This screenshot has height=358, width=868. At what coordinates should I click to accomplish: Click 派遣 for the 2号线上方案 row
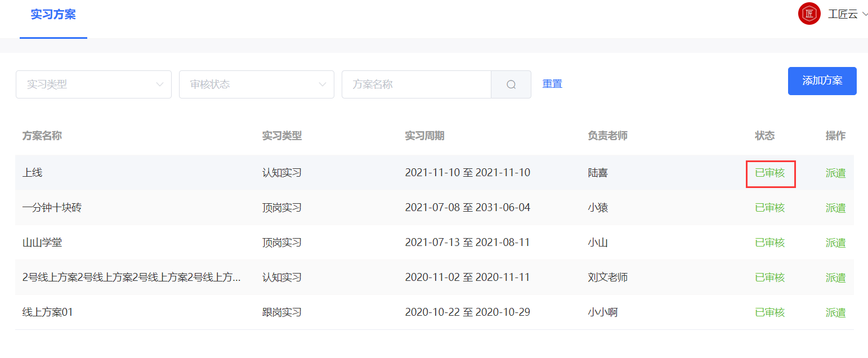tap(835, 277)
